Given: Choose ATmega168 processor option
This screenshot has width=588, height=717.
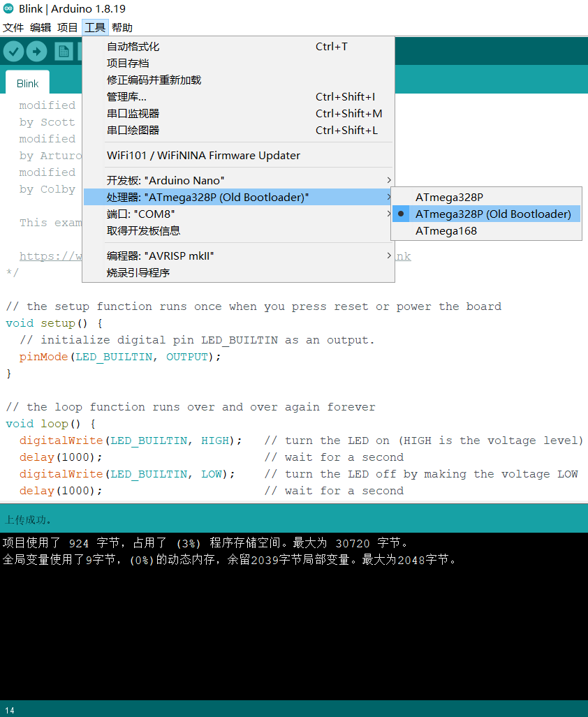Looking at the screenshot, I should point(487,231).
